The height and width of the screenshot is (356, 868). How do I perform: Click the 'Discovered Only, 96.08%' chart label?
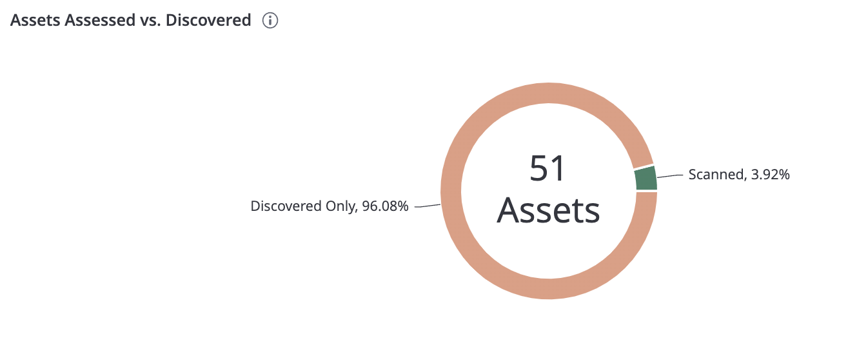(x=330, y=206)
